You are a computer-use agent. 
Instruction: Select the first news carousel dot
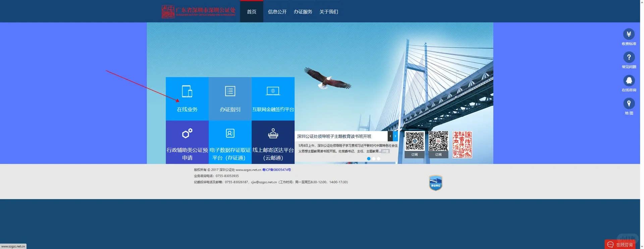tap(369, 159)
